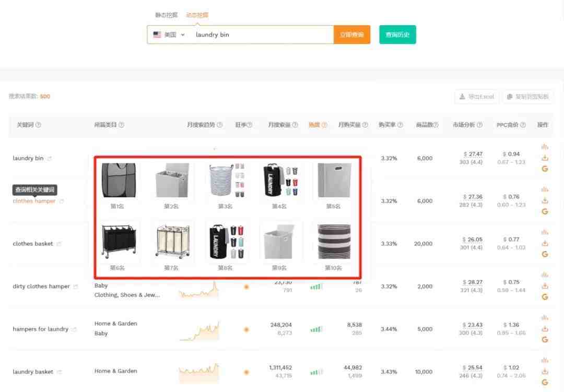This screenshot has height=392, width=564.
Task: Open the 美国 country dropdown
Action: tap(169, 35)
